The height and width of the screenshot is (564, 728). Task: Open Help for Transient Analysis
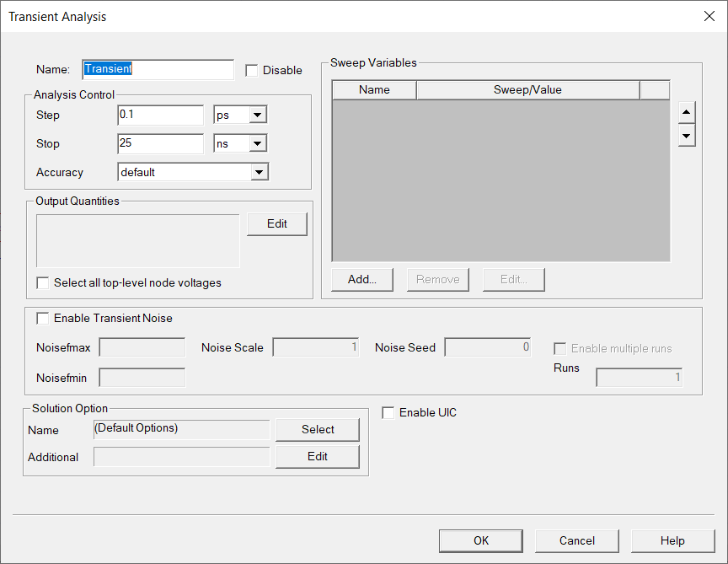pyautogui.click(x=672, y=540)
